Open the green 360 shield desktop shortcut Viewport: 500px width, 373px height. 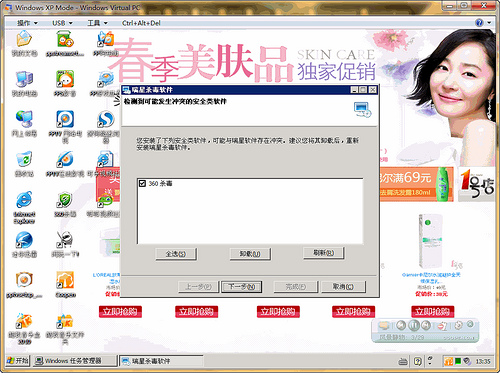(x=64, y=200)
